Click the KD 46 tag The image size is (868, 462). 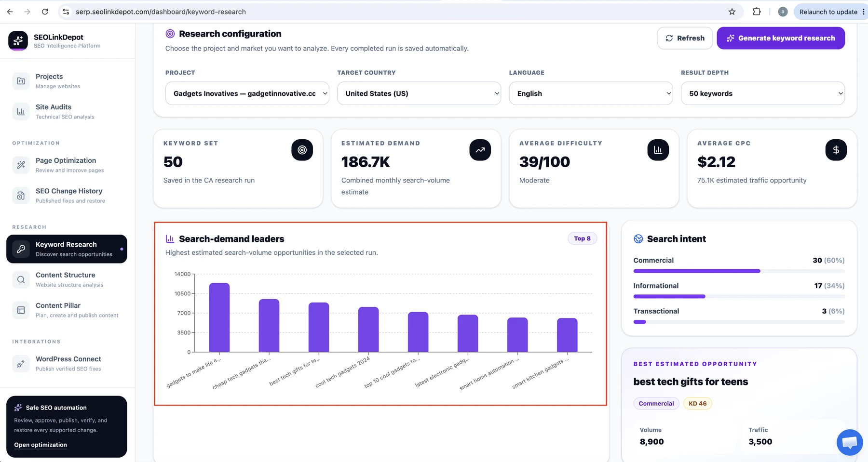[x=697, y=404]
